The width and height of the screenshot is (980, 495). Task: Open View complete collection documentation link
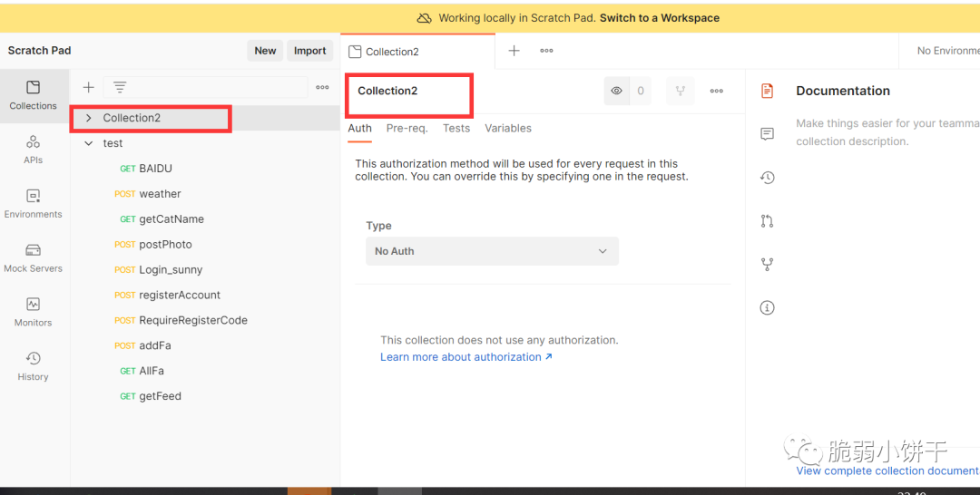click(x=887, y=471)
